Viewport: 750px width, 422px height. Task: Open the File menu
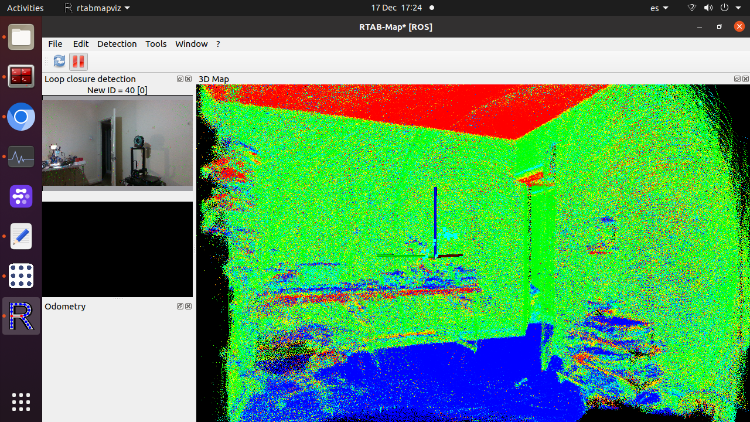[x=55, y=44]
